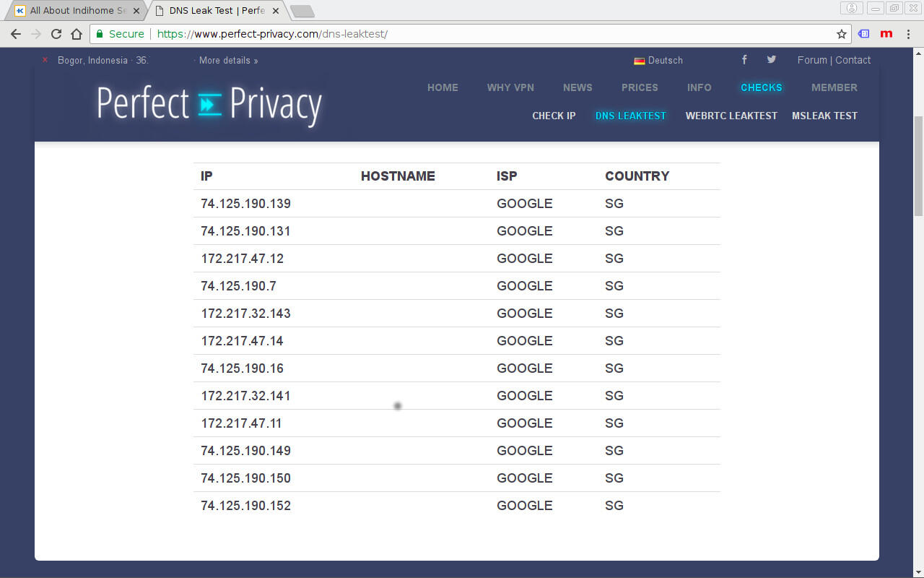Select IP address 74.125.190.149
924x578 pixels.
(x=245, y=451)
